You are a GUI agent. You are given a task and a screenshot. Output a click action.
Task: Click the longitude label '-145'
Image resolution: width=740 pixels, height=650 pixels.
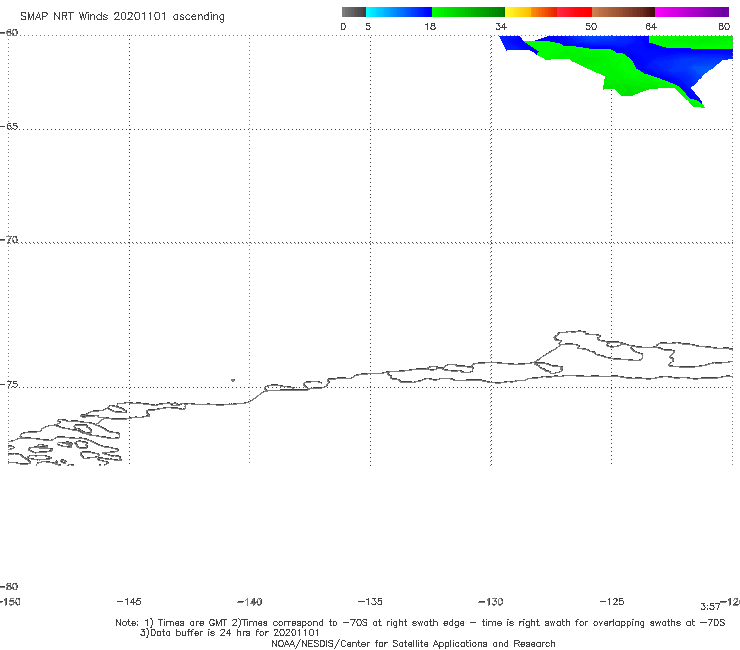coord(129,602)
